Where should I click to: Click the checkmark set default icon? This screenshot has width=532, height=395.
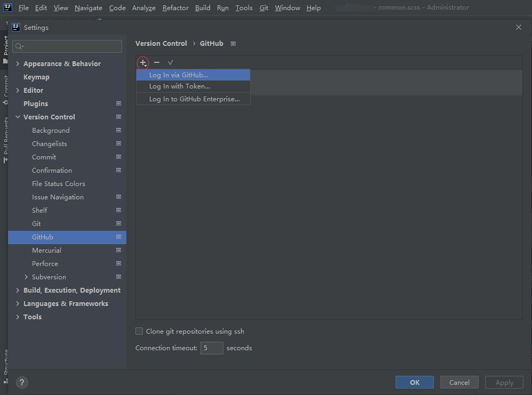coord(171,62)
